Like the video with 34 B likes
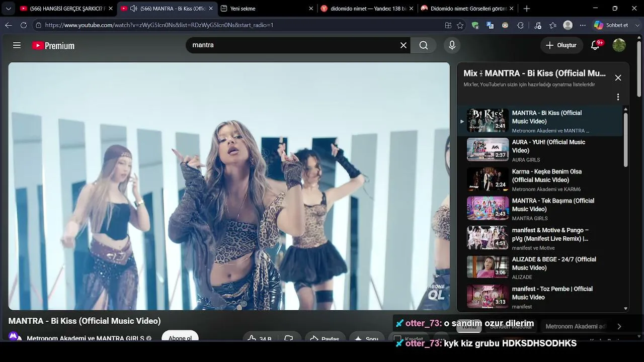This screenshot has height=362, width=644. (x=260, y=338)
